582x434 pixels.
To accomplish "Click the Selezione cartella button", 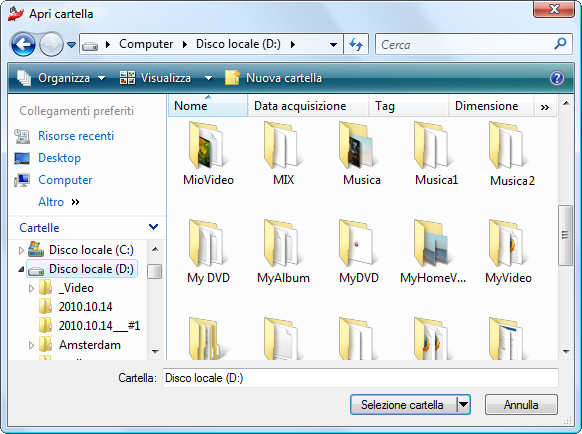I will [403, 405].
